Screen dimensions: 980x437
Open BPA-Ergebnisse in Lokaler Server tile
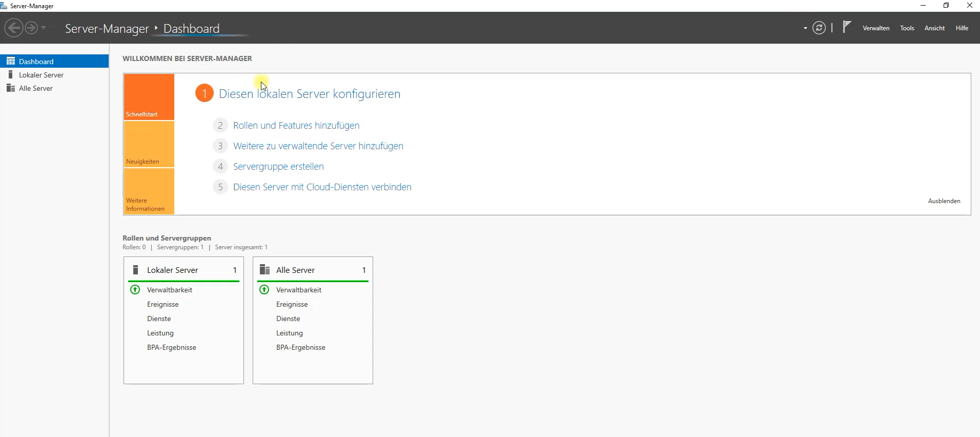[172, 347]
